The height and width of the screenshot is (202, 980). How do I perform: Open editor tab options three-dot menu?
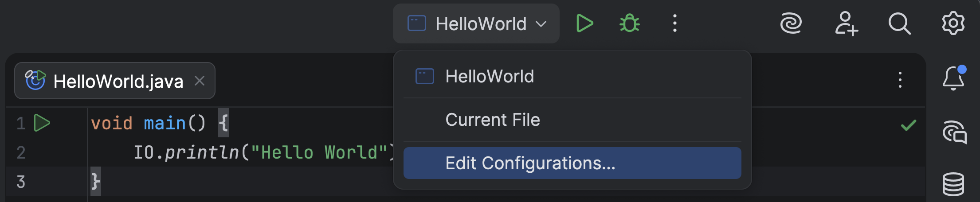click(x=900, y=80)
